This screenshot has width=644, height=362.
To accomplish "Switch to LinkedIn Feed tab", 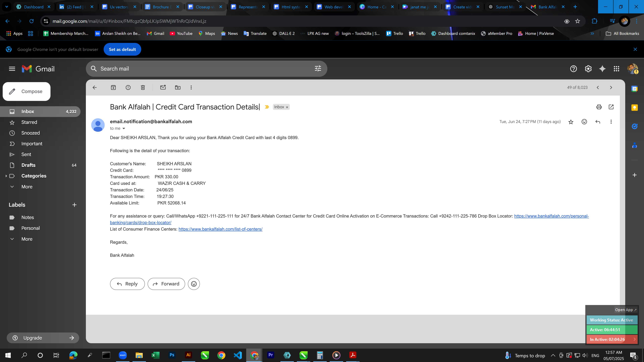I will point(76,7).
